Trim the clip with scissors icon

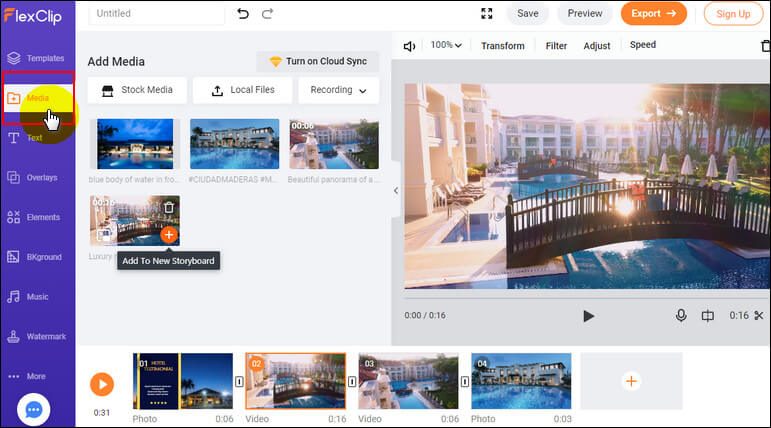759,315
